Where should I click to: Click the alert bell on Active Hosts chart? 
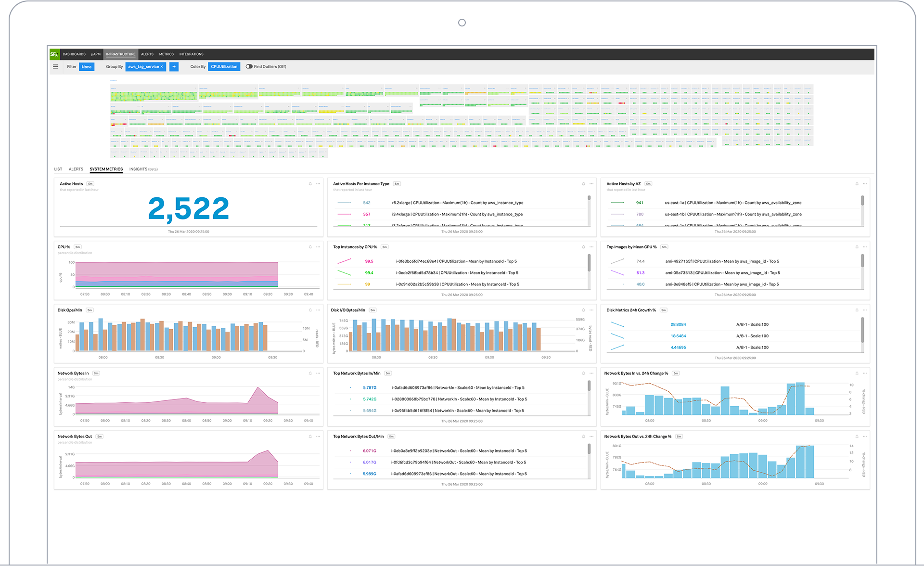tap(310, 184)
